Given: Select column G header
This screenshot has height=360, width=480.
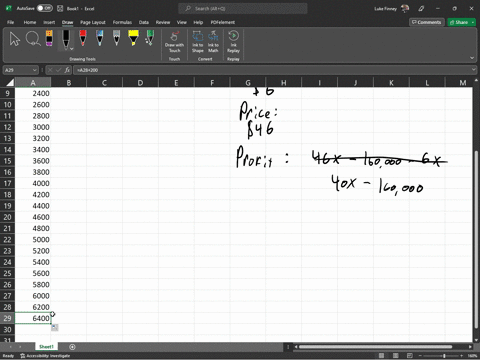Looking at the screenshot, I should click(x=248, y=83).
